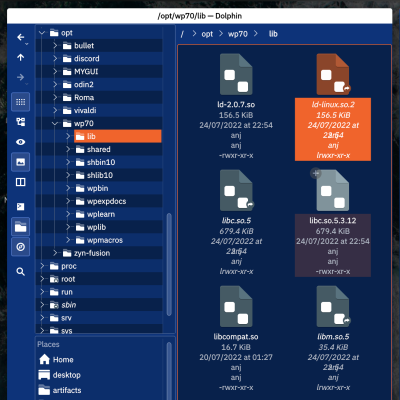Select the proc folder

tap(63, 266)
